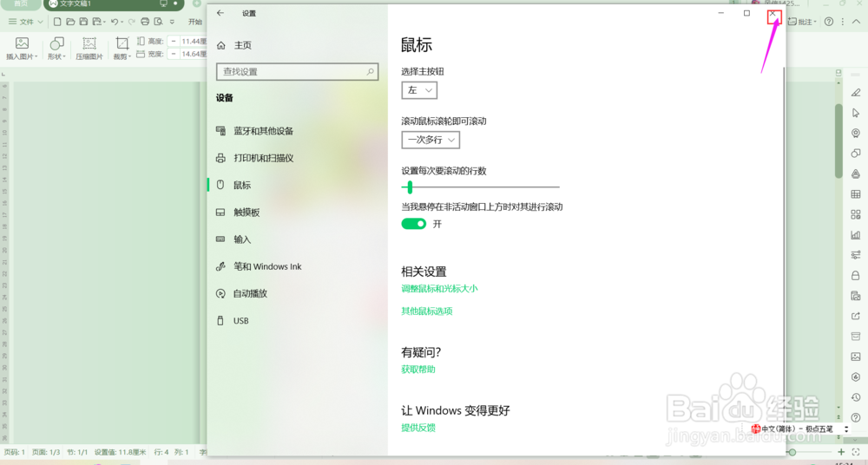Click the 获取帮助 link
868x465 pixels.
click(x=418, y=370)
